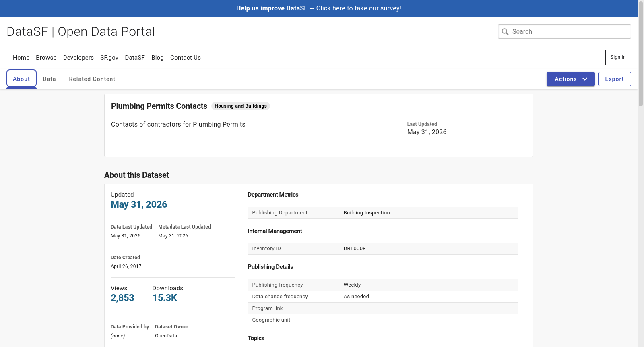Click the magnifier search icon

505,31
